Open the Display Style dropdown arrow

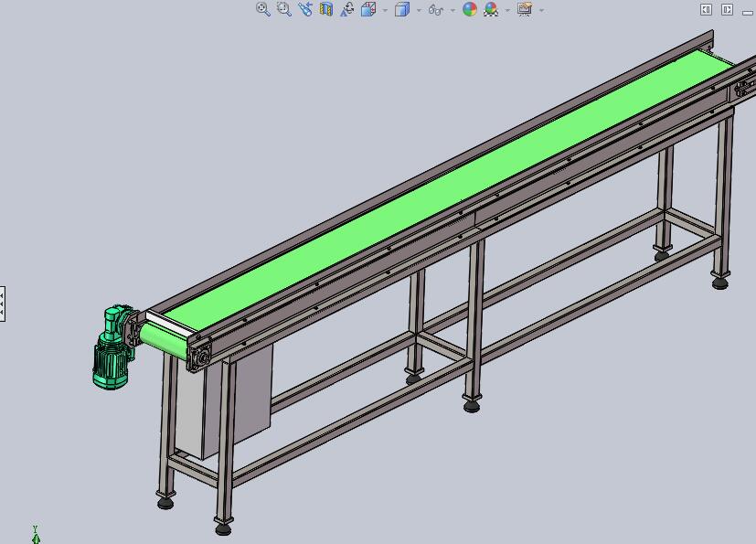tap(419, 10)
